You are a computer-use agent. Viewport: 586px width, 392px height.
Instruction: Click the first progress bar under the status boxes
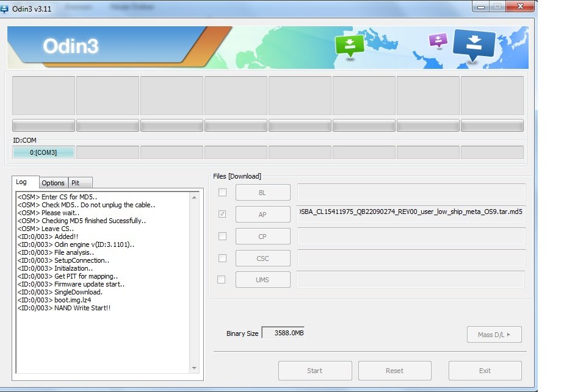[x=43, y=126]
